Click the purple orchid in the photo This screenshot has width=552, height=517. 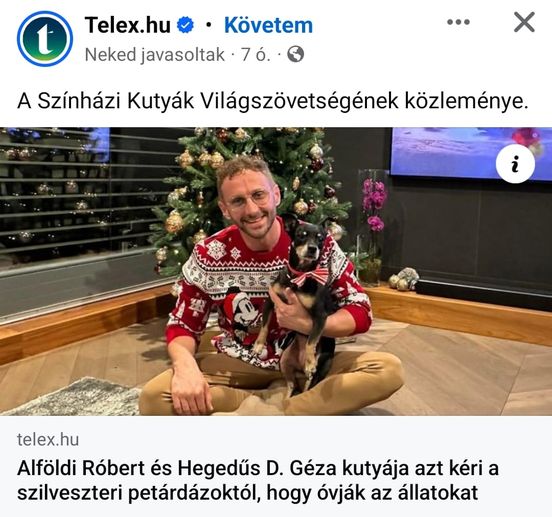pos(374,204)
